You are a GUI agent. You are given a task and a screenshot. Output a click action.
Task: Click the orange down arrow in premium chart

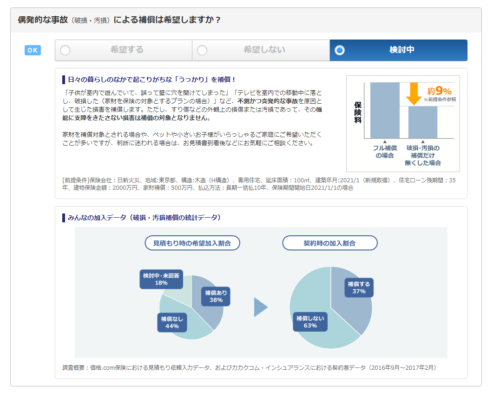tap(414, 94)
